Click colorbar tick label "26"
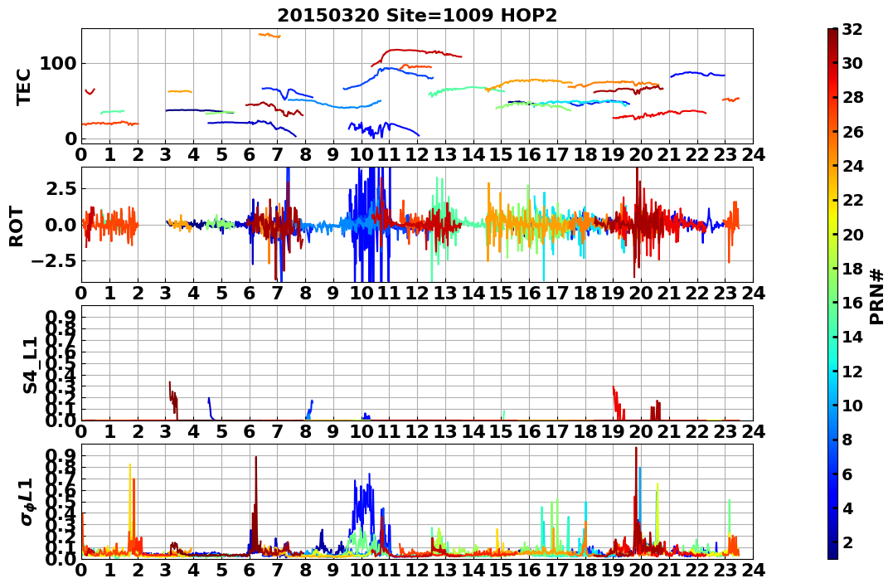The height and width of the screenshot is (588, 893). (852, 132)
